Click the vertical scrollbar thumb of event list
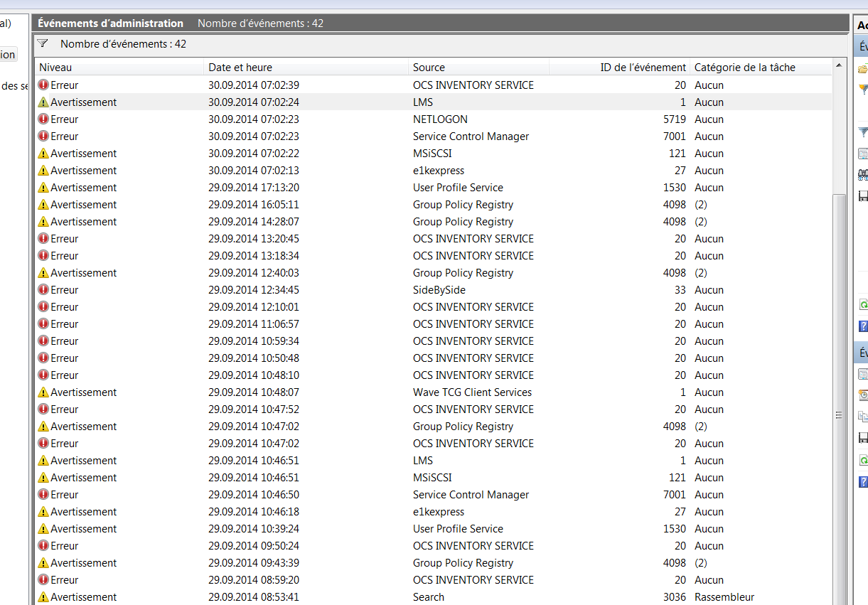The width and height of the screenshot is (868, 605). tap(840, 412)
